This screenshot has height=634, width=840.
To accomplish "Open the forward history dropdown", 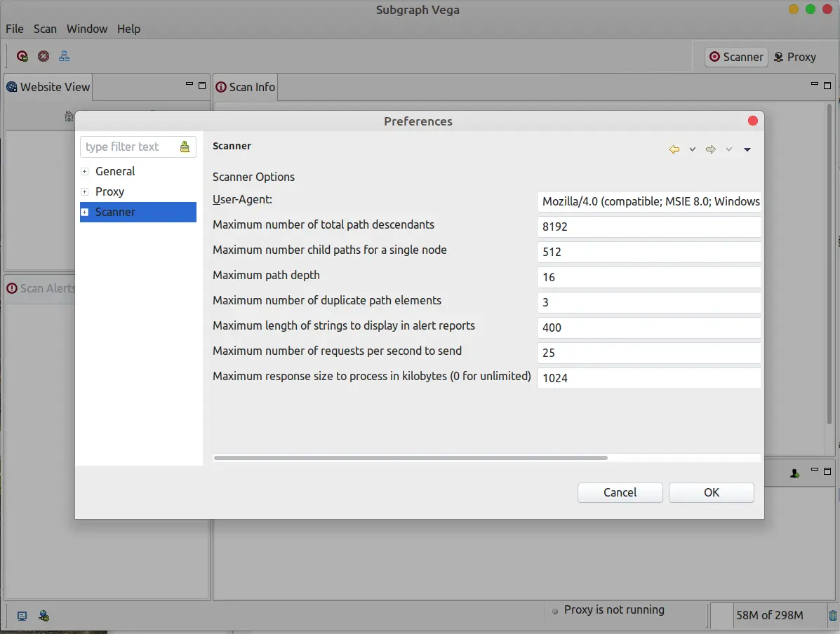I will (728, 149).
